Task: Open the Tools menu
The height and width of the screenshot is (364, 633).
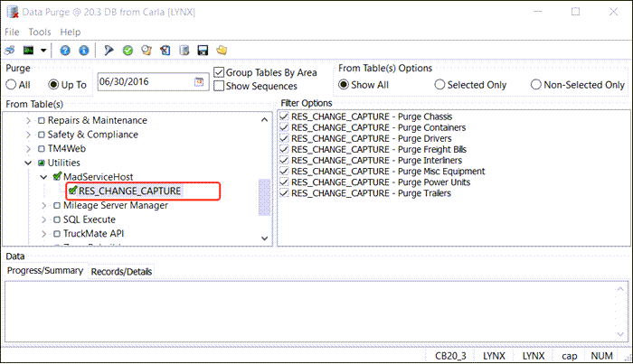Action: 40,32
